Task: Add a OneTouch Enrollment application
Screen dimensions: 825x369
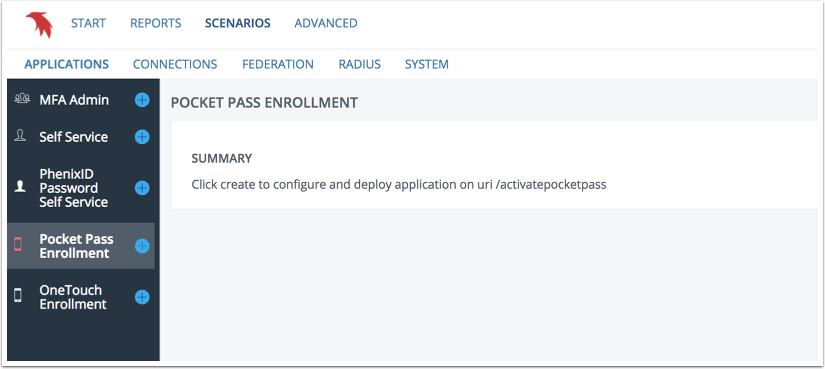Action: 142,297
